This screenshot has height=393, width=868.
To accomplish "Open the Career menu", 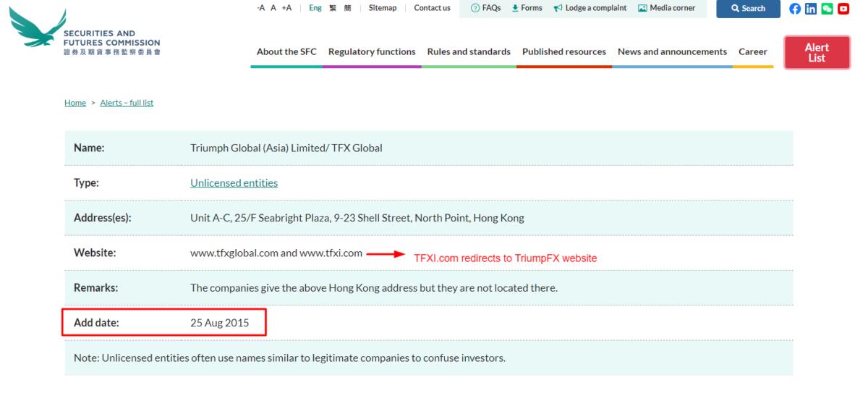I will (x=753, y=52).
